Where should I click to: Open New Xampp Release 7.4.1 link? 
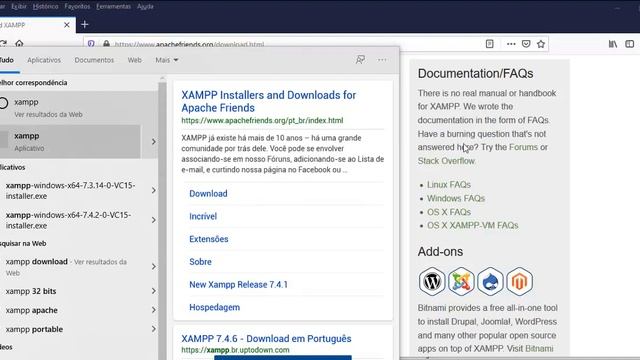(238, 284)
